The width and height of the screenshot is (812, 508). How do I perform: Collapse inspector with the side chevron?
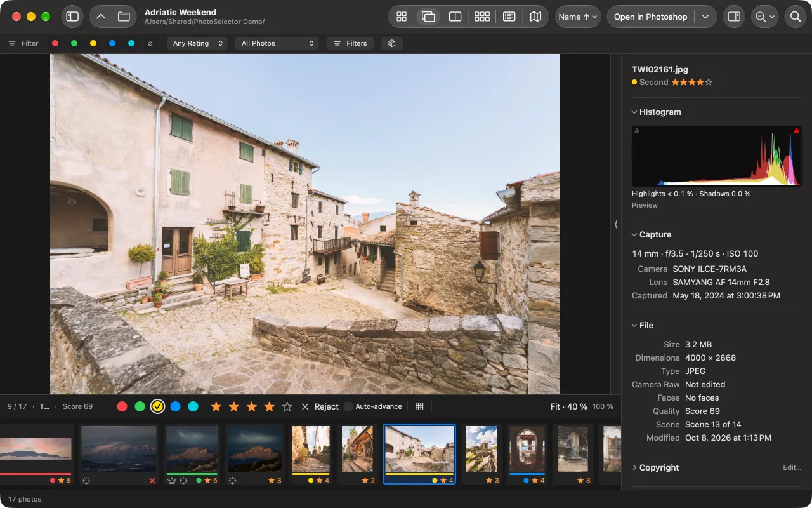click(x=615, y=224)
